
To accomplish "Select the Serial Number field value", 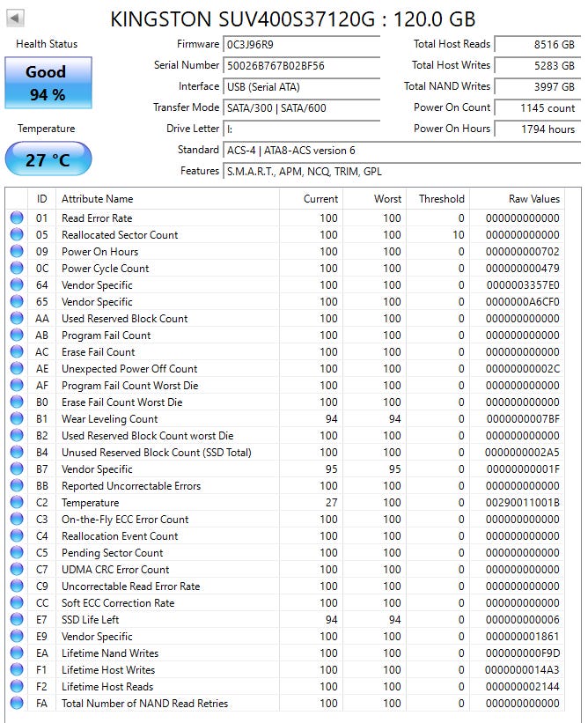I will (301, 66).
